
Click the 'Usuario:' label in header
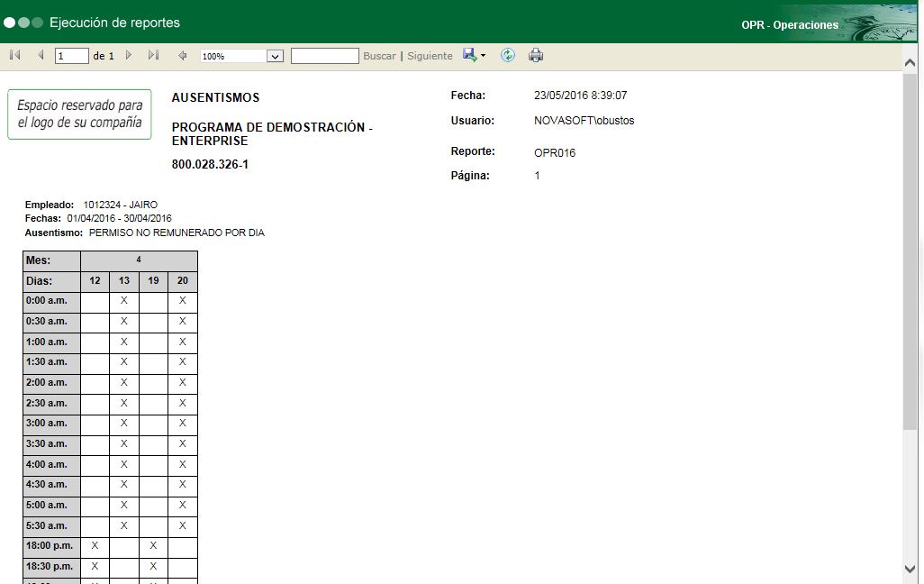click(473, 121)
